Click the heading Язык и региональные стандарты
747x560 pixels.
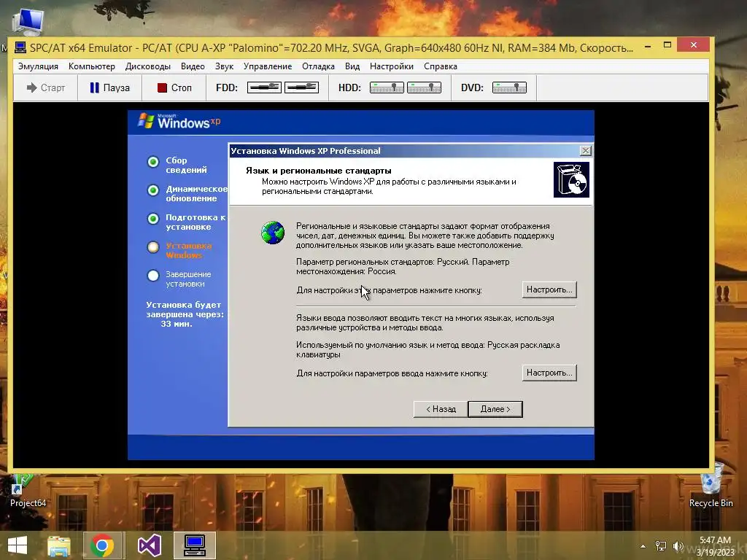319,171
